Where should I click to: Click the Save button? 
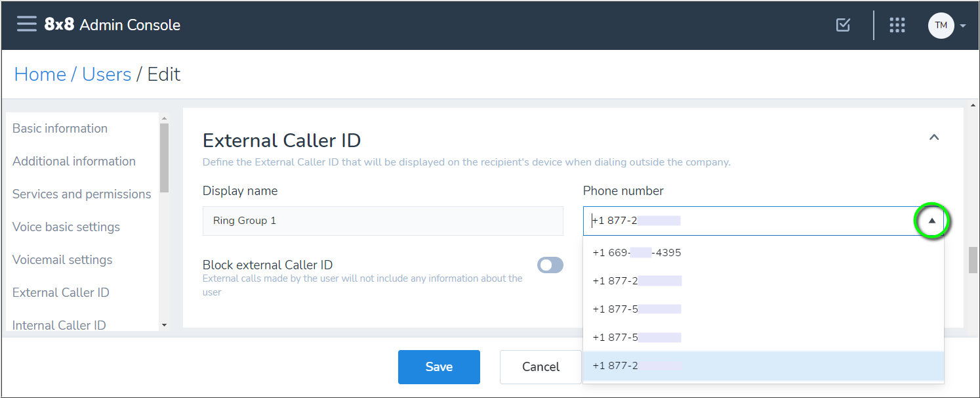(x=439, y=366)
